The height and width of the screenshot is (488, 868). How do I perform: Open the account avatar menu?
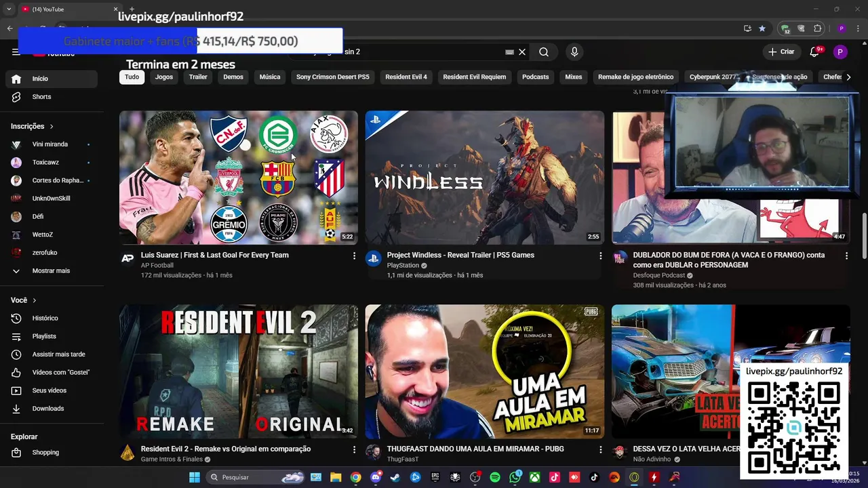tap(840, 52)
